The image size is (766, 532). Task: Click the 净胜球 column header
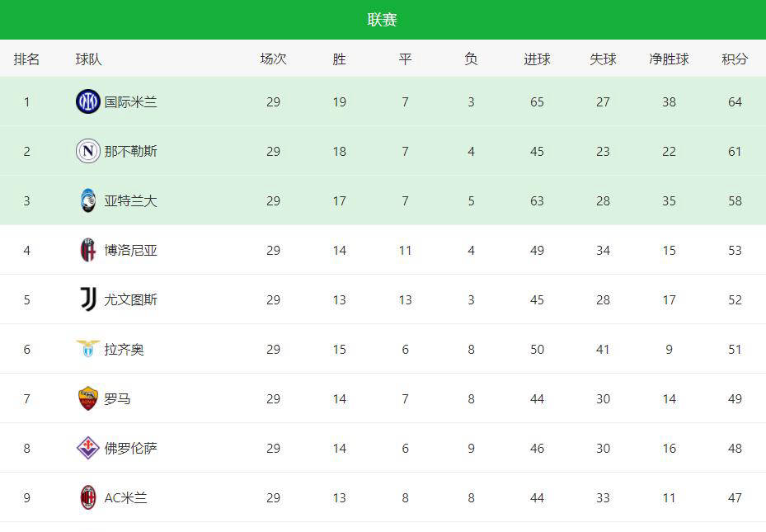coord(669,59)
